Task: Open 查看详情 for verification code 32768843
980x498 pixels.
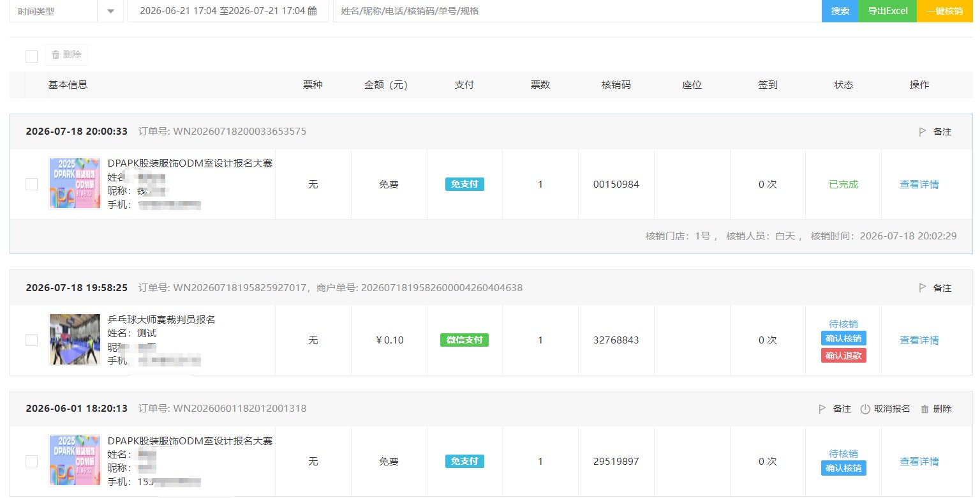Action: 919,340
